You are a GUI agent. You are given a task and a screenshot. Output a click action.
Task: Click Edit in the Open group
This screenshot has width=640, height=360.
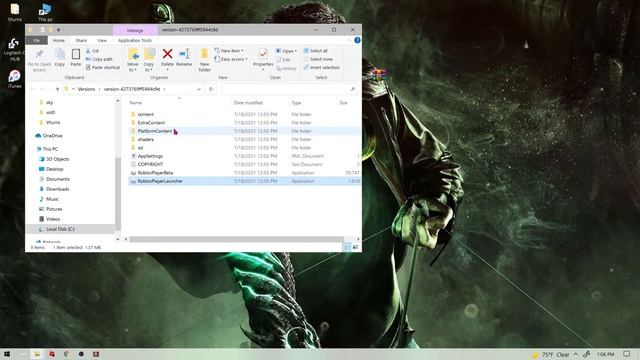(x=283, y=60)
